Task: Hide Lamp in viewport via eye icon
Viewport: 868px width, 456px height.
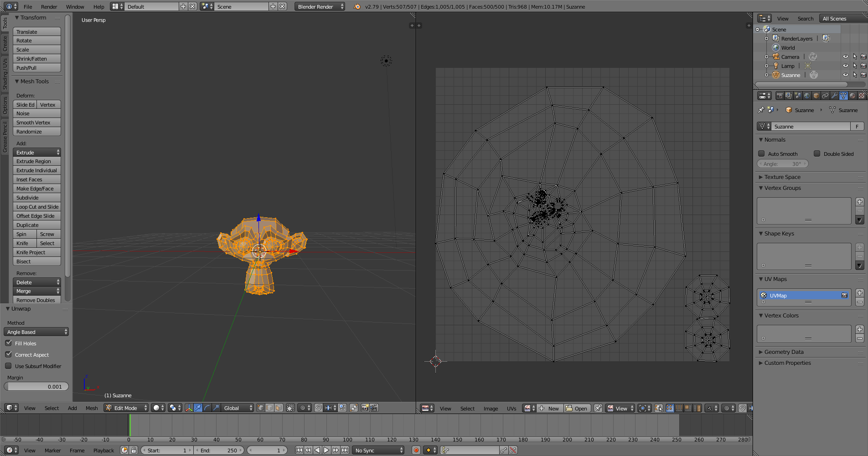Action: point(846,66)
